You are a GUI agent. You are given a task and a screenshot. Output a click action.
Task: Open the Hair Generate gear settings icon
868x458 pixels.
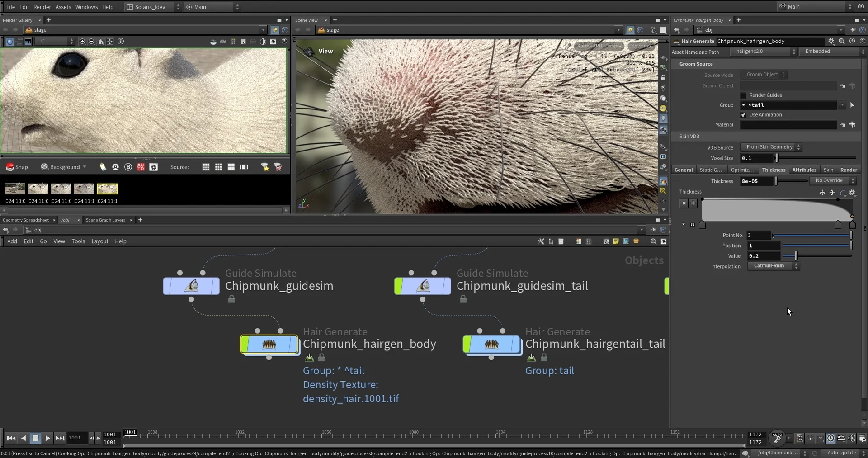[832, 41]
